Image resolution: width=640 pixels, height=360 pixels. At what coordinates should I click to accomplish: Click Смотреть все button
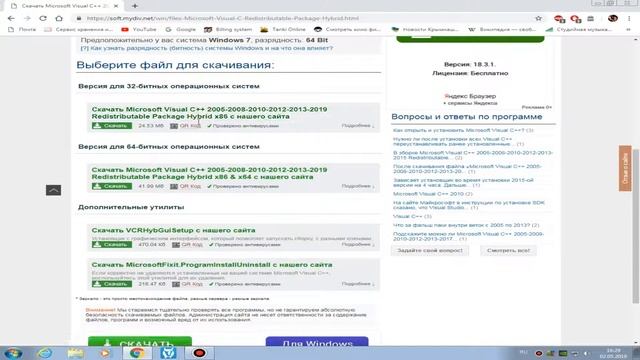[508, 251]
